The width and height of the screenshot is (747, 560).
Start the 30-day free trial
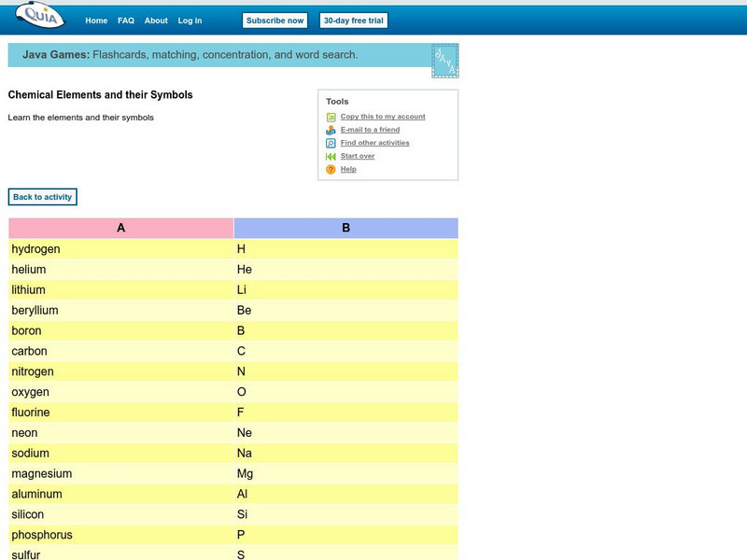(354, 19)
